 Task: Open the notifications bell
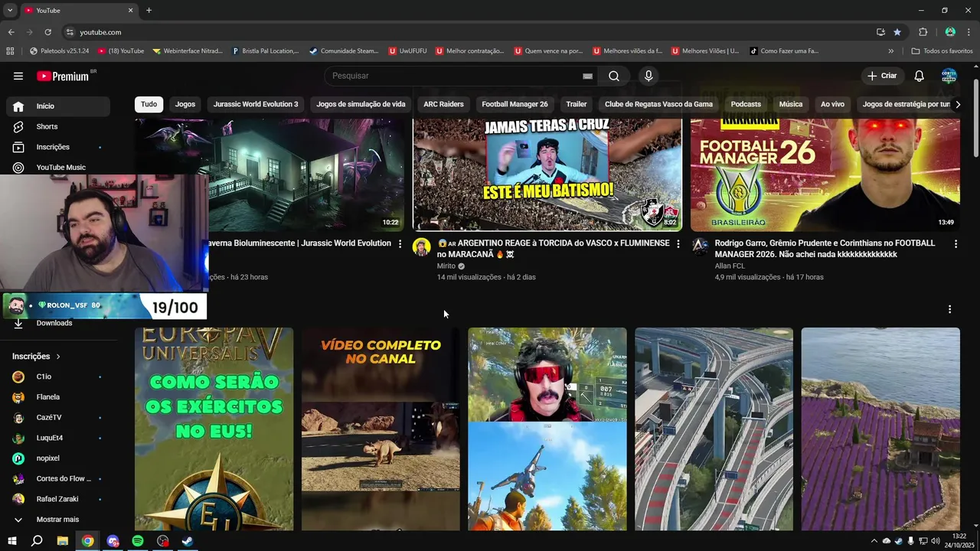click(x=920, y=76)
